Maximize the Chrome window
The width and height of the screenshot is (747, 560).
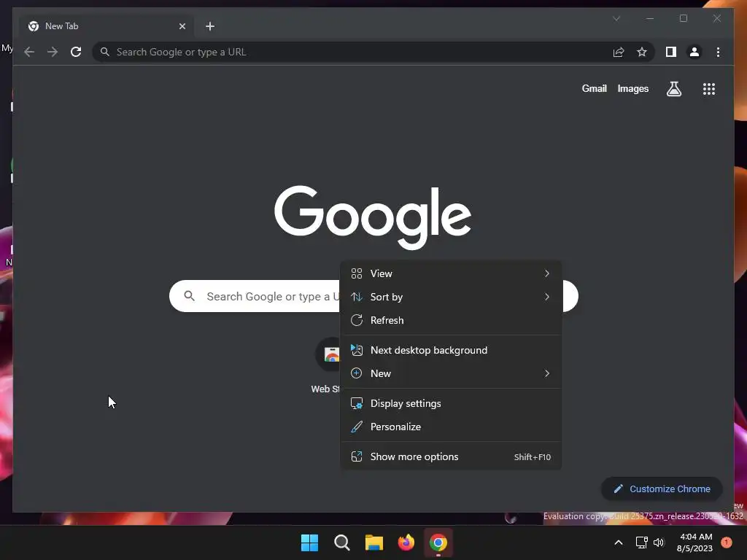click(x=683, y=18)
